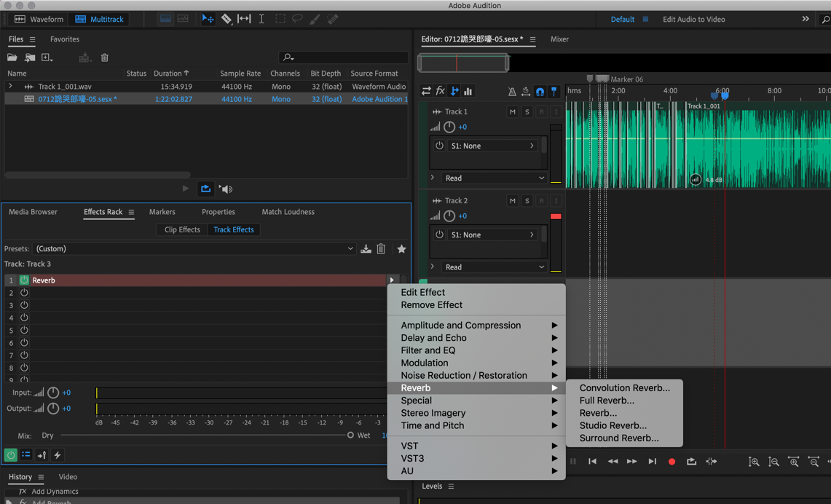This screenshot has height=504, width=831.
Task: Open the Presets (Custom) dropdown
Action: 194,248
